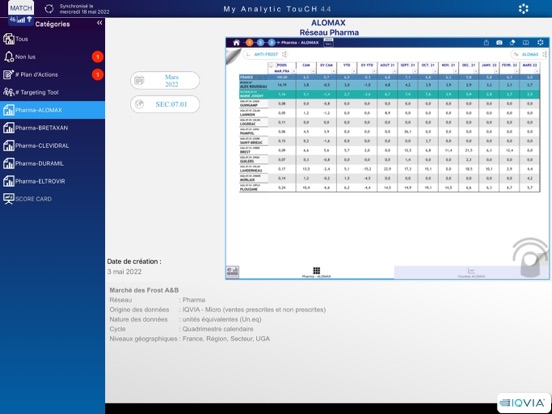The width and height of the screenshot is (552, 414).
Task: Select Pharma-ELTROVIR report
Action: [x=52, y=181]
